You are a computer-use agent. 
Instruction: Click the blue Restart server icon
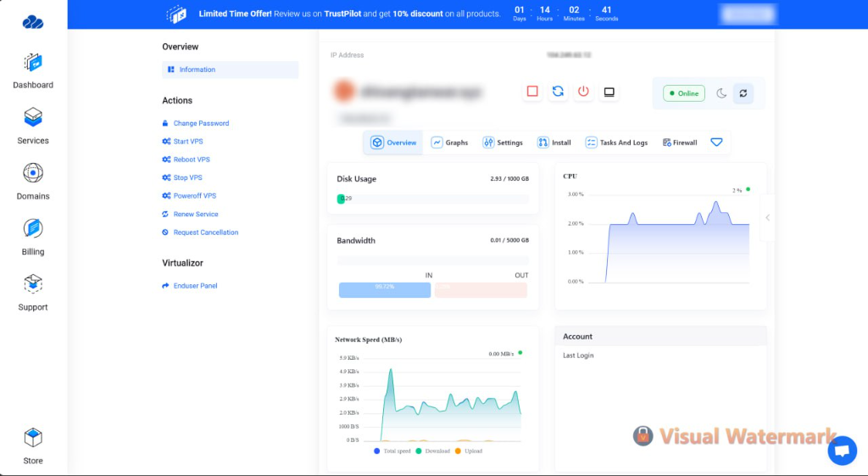coord(558,92)
